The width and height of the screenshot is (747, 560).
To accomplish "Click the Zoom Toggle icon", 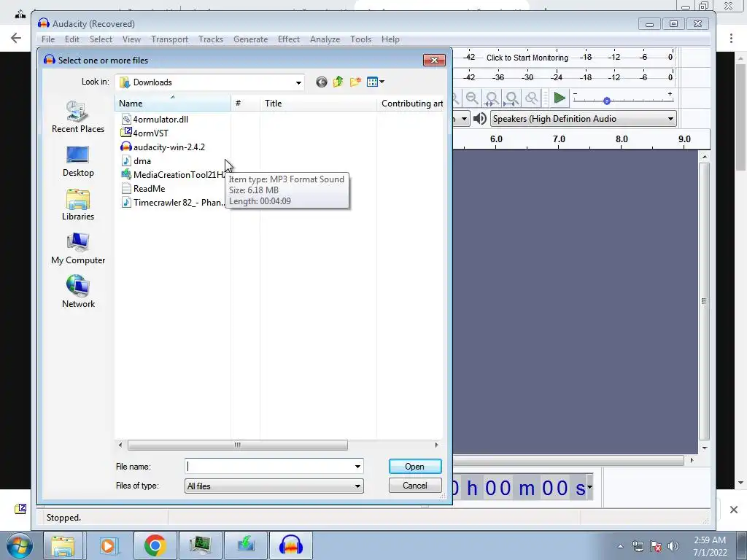I will (x=531, y=98).
